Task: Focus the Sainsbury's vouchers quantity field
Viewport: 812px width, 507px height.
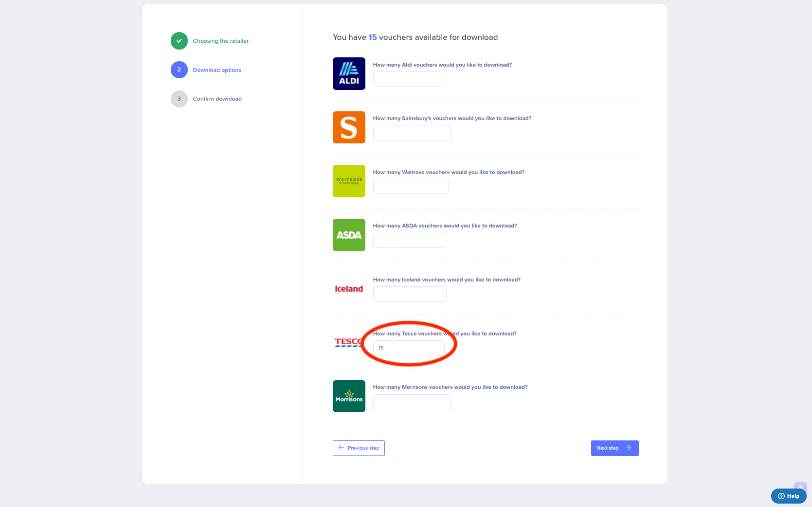Action: click(413, 133)
